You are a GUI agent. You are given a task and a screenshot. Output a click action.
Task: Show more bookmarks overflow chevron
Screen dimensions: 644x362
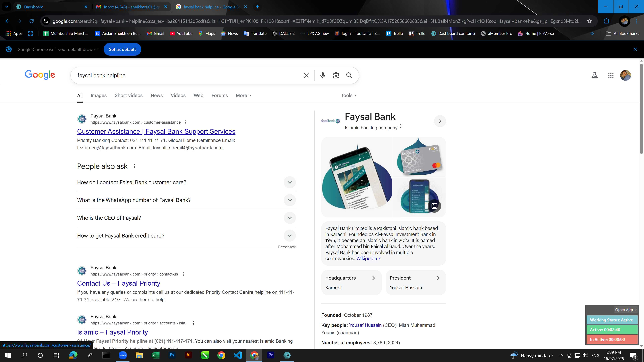pyautogui.click(x=592, y=34)
